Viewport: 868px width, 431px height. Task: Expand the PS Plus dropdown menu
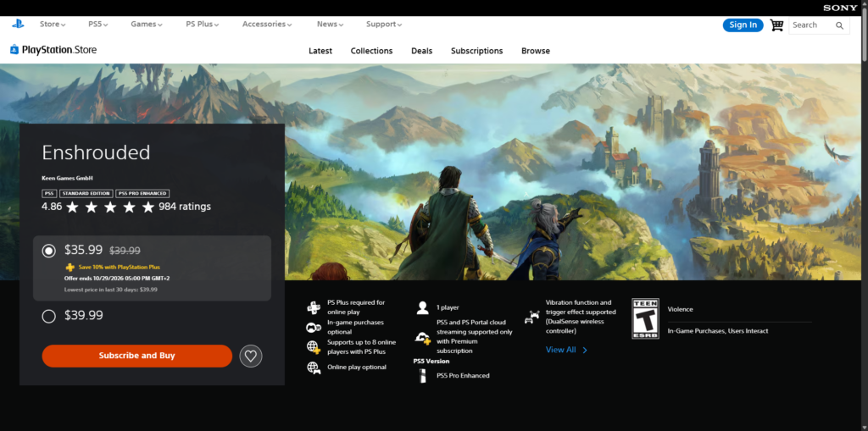[x=202, y=25]
